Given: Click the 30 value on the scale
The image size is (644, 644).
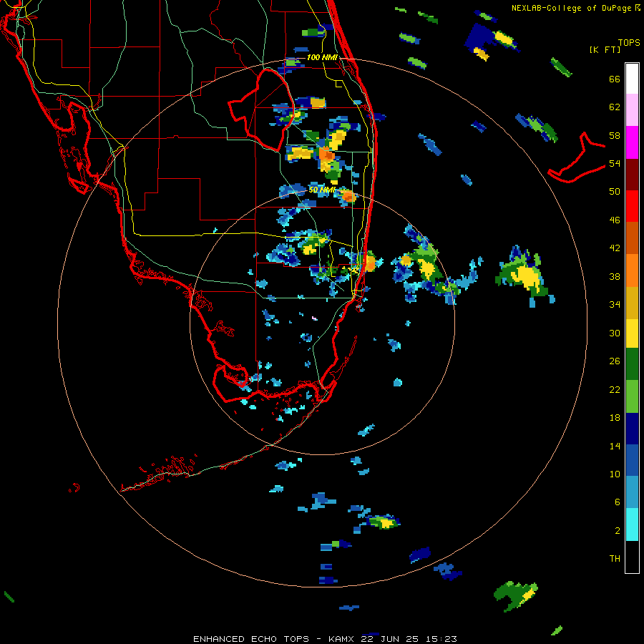Looking at the screenshot, I should point(615,333).
